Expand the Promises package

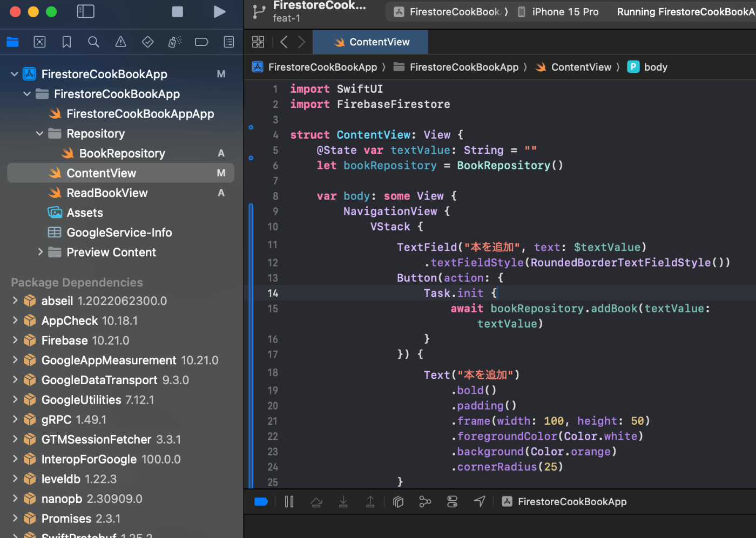15,518
